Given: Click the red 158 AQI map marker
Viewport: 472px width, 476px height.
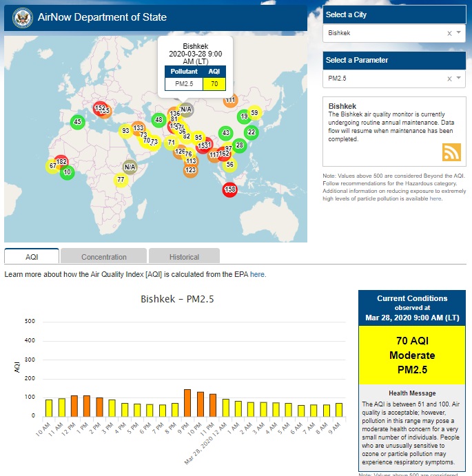Looking at the screenshot, I should click(x=230, y=189).
